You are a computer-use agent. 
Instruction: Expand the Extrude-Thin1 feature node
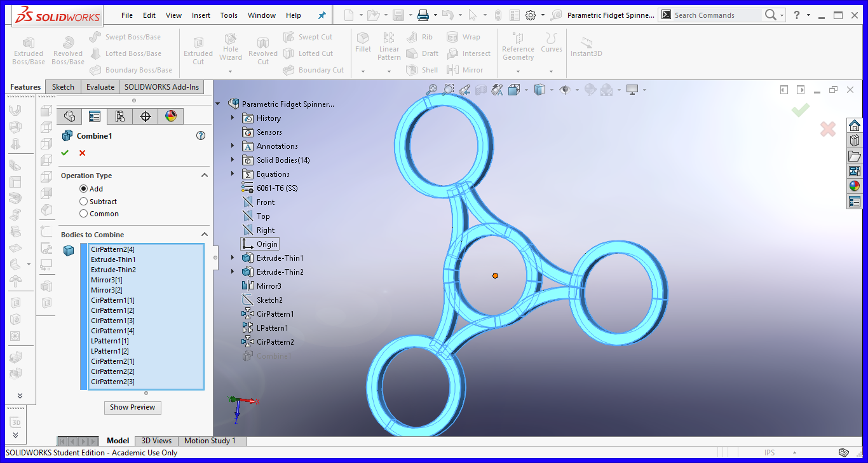233,258
